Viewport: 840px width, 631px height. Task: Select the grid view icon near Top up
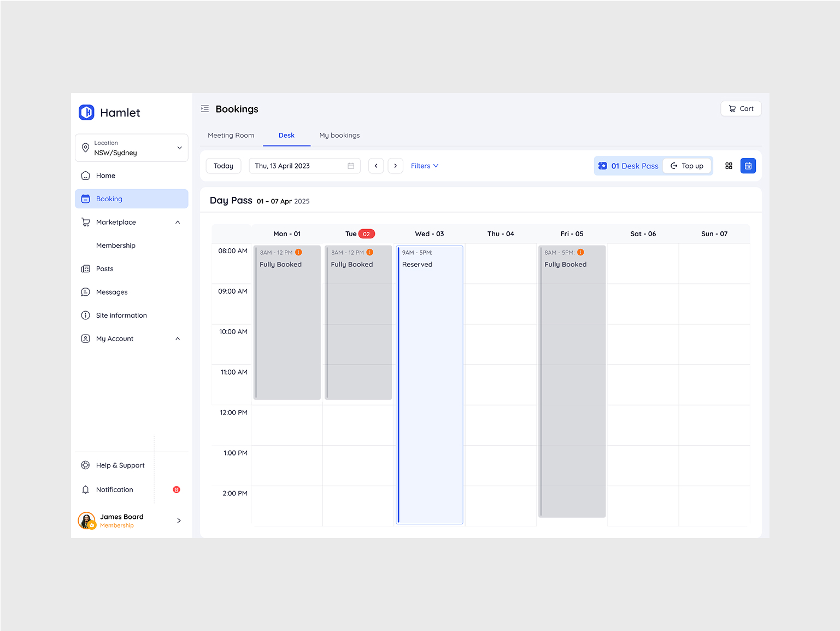[x=729, y=166]
